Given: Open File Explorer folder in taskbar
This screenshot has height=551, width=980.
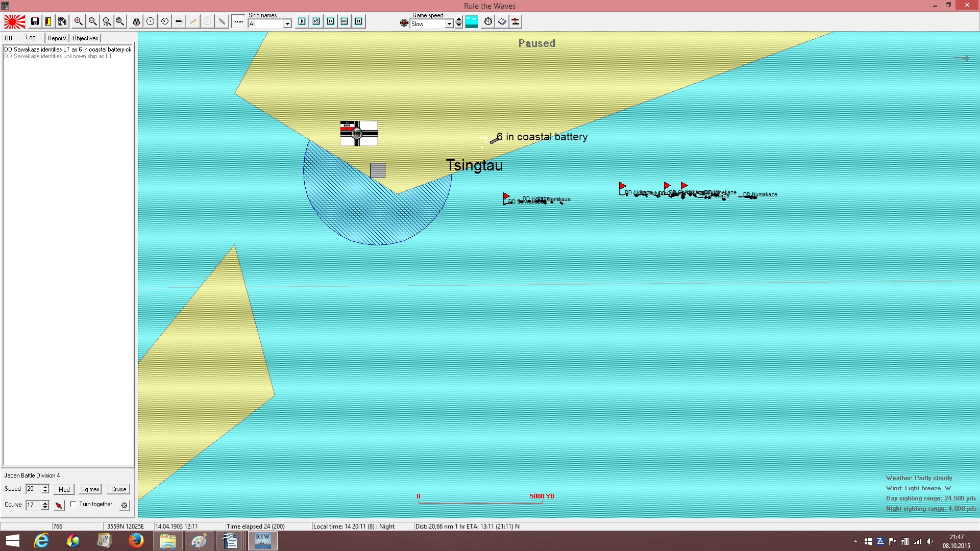Looking at the screenshot, I should (x=167, y=541).
